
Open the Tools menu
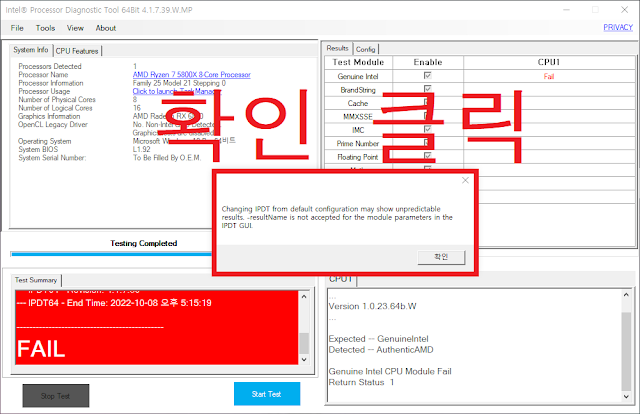[x=45, y=28]
